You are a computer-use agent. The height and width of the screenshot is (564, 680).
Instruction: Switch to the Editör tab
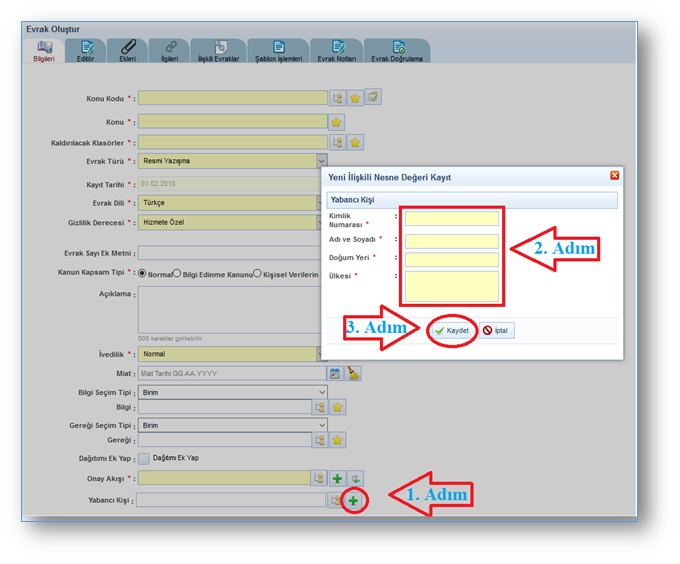[86, 52]
